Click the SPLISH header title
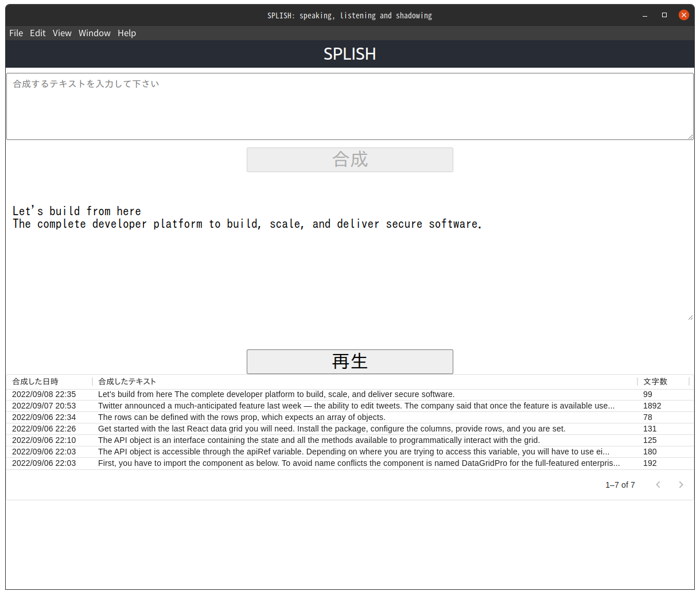The image size is (700, 595). coord(350,54)
